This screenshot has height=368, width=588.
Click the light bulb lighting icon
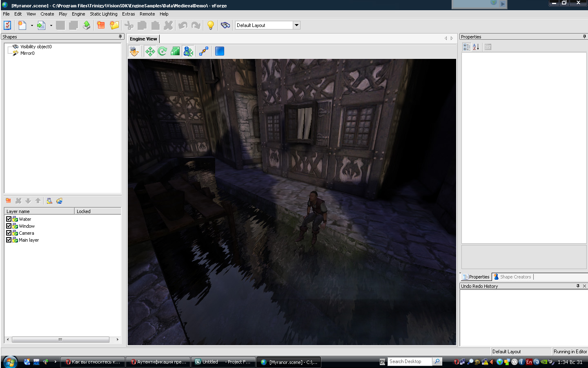(x=211, y=25)
